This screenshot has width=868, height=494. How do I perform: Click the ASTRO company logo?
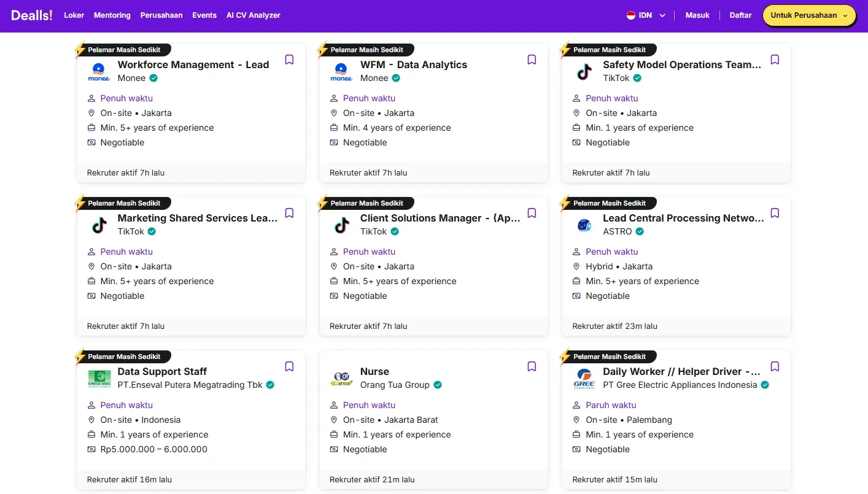click(x=584, y=225)
